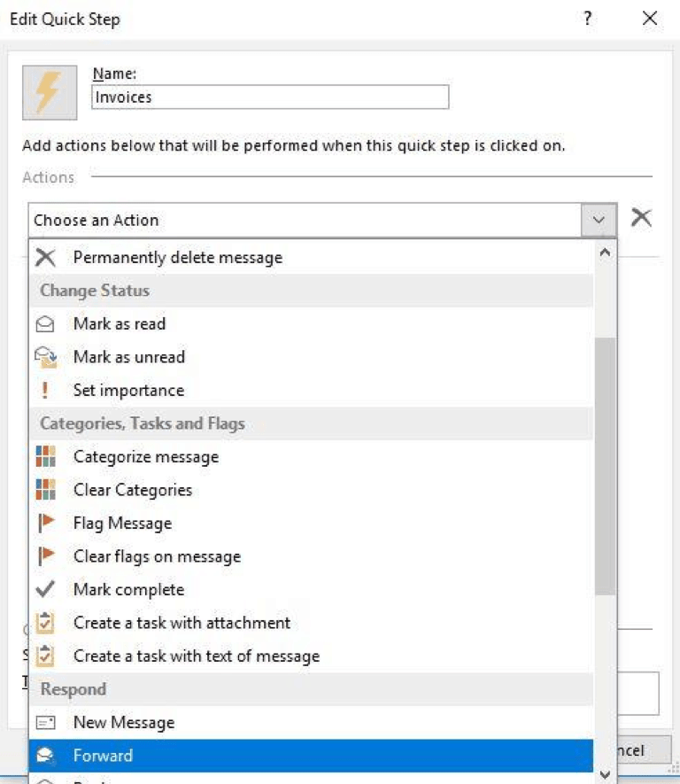Open the Choose an Action dropdown arrow

[599, 221]
